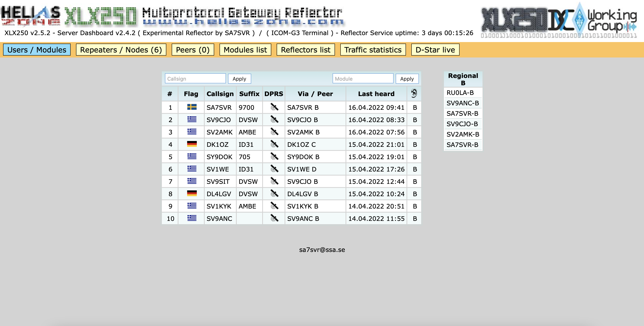Click the DPRS satellite icon for SA7SVR
Image resolution: width=644 pixels, height=326 pixels.
(274, 107)
